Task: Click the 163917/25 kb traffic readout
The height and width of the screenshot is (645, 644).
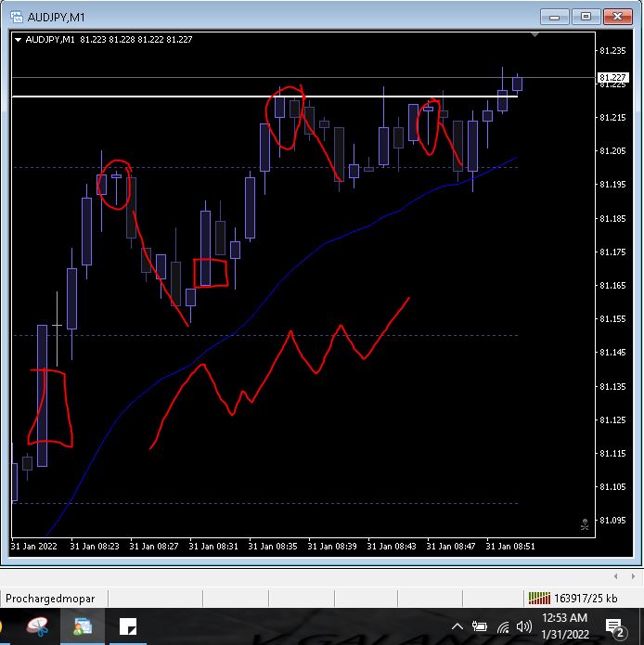Action: pos(586,599)
